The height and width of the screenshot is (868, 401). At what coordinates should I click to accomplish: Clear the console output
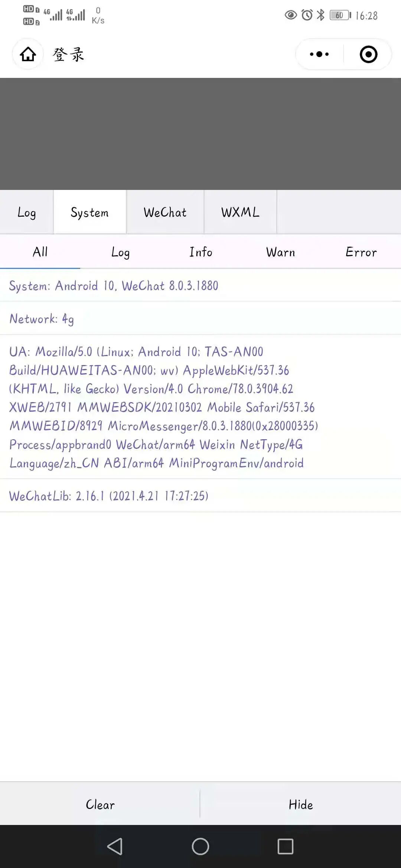click(x=100, y=804)
